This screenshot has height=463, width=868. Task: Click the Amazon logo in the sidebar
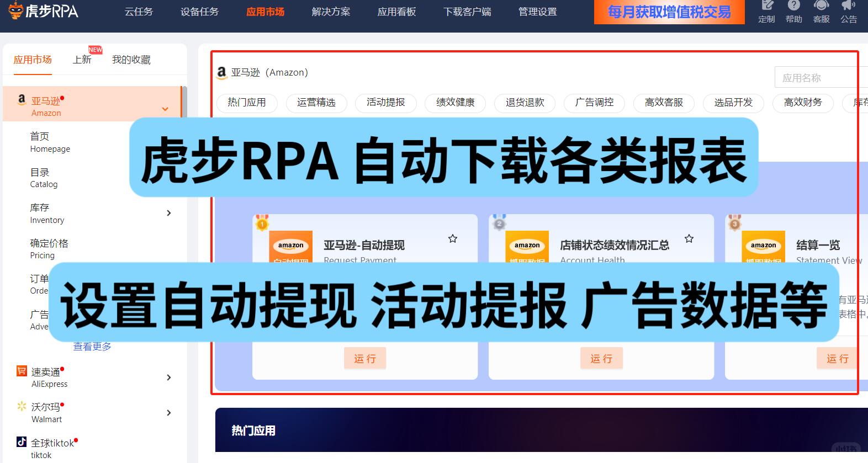tap(22, 99)
